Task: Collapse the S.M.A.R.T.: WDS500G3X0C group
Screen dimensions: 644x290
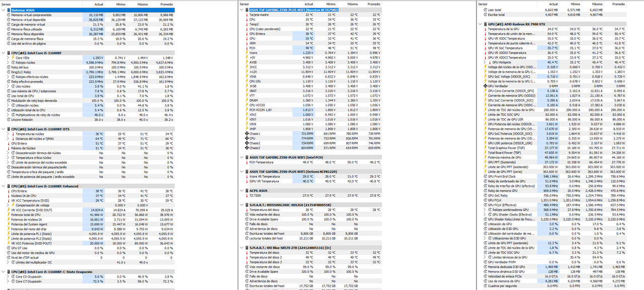Action: [x=241, y=205]
